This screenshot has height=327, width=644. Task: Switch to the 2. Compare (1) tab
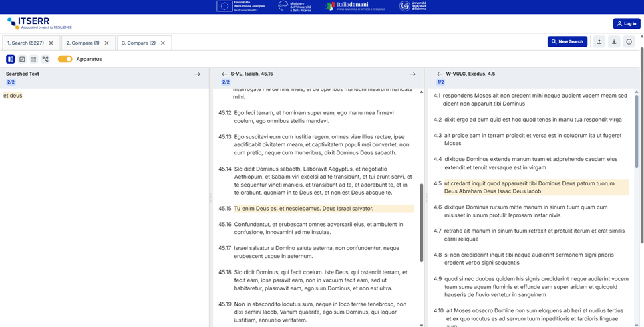click(83, 43)
